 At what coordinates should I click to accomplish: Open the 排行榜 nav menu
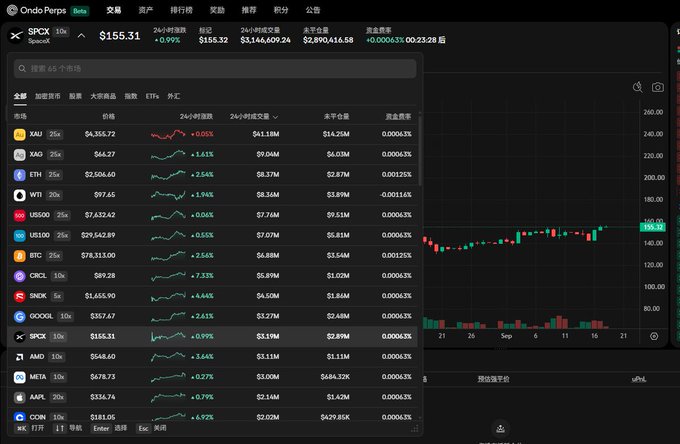tap(181, 10)
